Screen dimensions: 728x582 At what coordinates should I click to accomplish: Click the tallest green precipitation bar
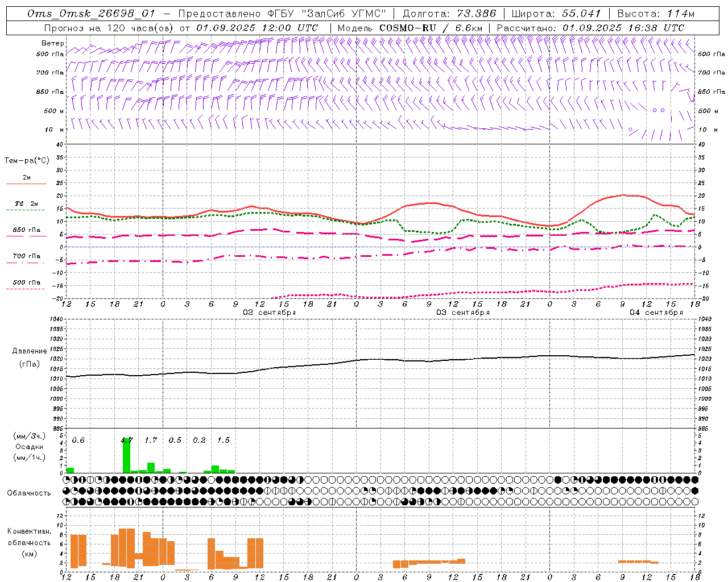point(127,456)
